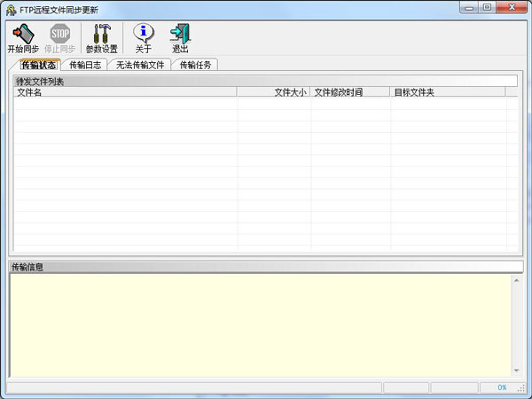This screenshot has height=399, width=532.
Task: Open the 无法传输文件 tab
Action: click(x=140, y=65)
